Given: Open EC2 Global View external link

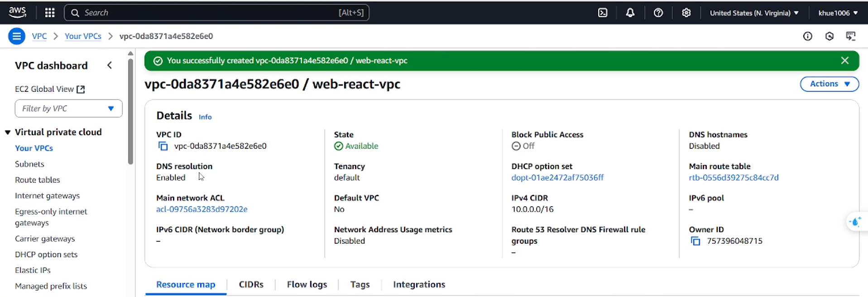Looking at the screenshot, I should (50, 89).
